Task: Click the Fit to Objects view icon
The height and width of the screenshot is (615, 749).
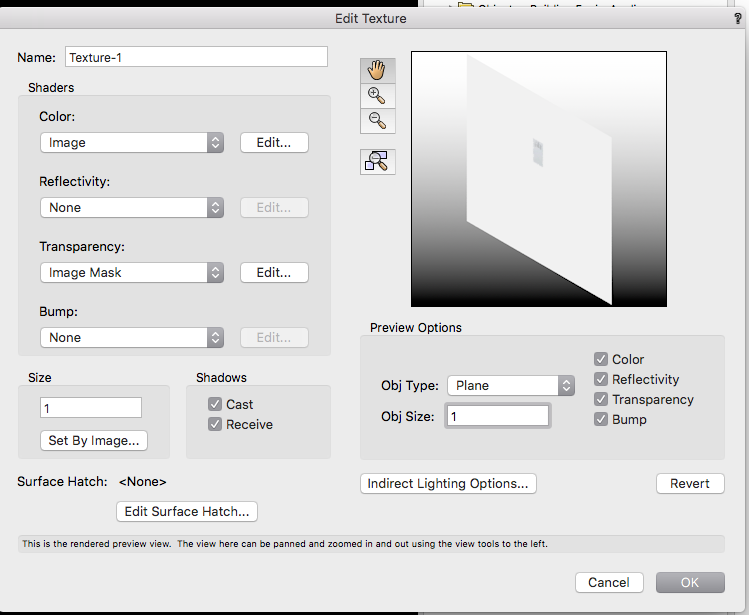Action: coord(377,162)
